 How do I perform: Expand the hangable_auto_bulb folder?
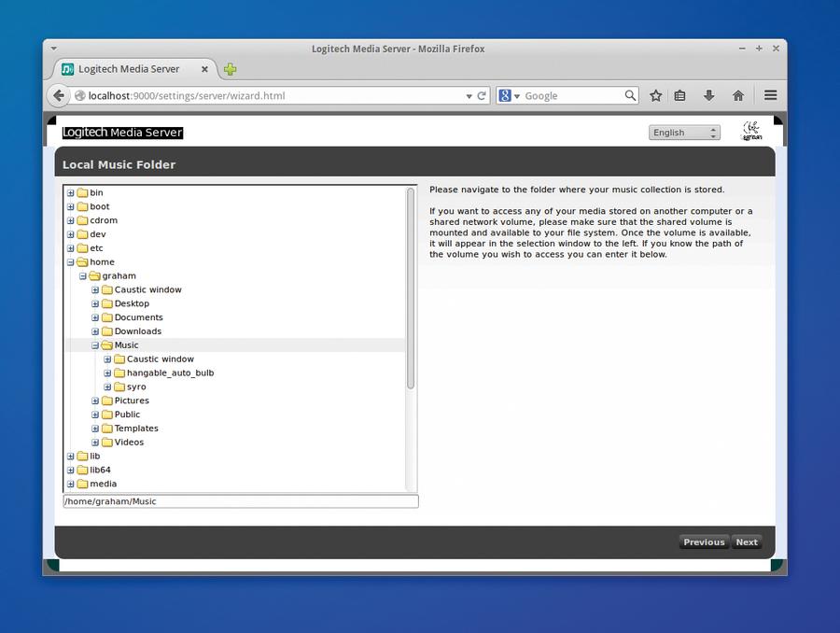point(107,373)
